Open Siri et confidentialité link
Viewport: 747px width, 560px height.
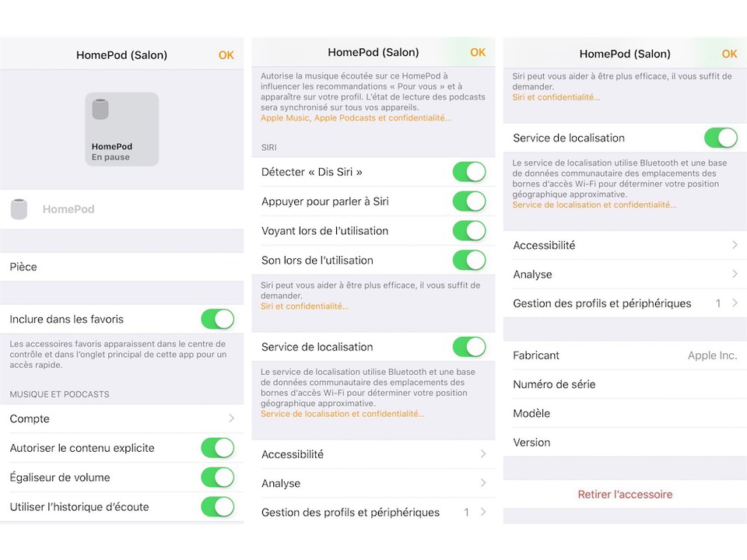point(305,306)
